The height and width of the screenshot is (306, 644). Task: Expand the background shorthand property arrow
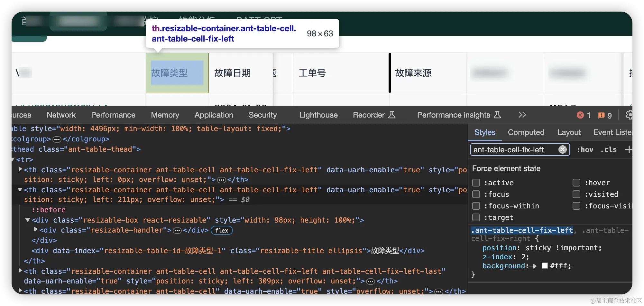click(x=534, y=266)
